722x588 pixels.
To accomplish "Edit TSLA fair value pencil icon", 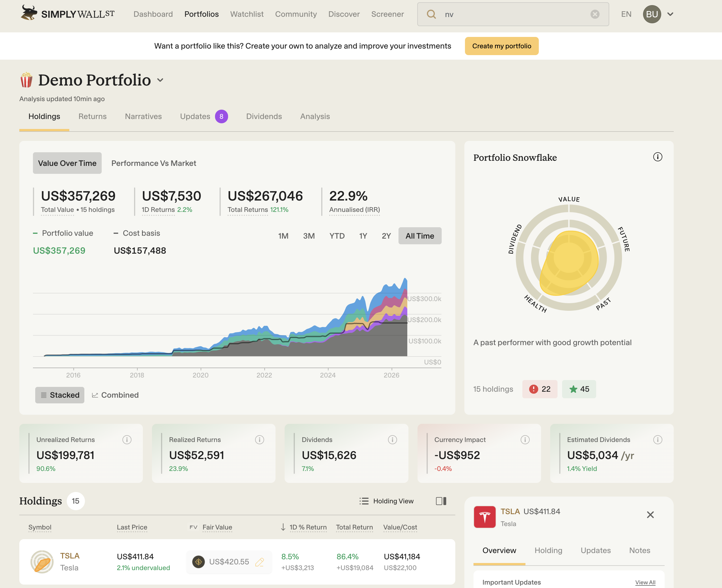I will pos(260,562).
